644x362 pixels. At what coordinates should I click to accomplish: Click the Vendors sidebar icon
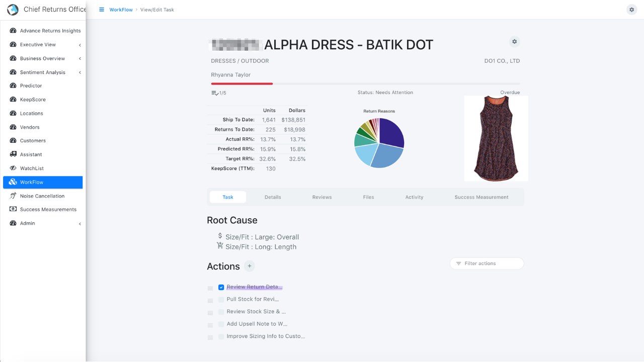click(x=13, y=127)
